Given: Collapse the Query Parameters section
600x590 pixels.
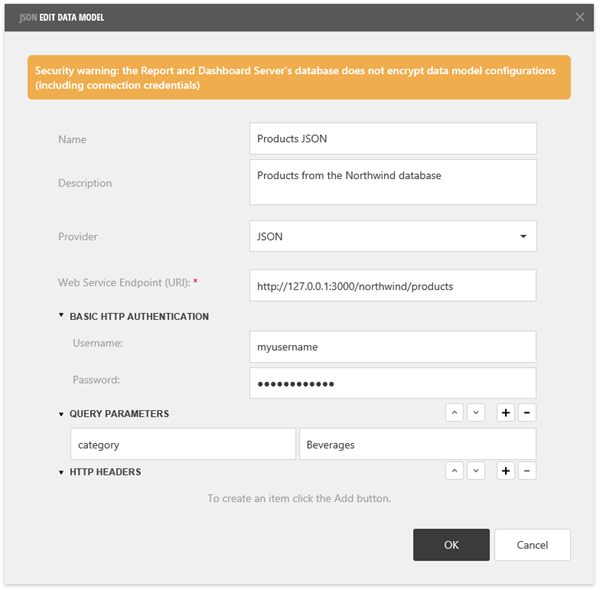Looking at the screenshot, I should pos(62,414).
